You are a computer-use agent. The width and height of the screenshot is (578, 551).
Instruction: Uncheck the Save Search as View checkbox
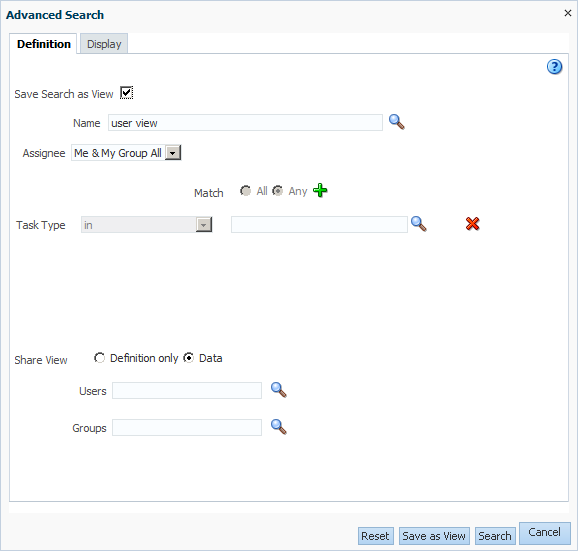[126, 93]
